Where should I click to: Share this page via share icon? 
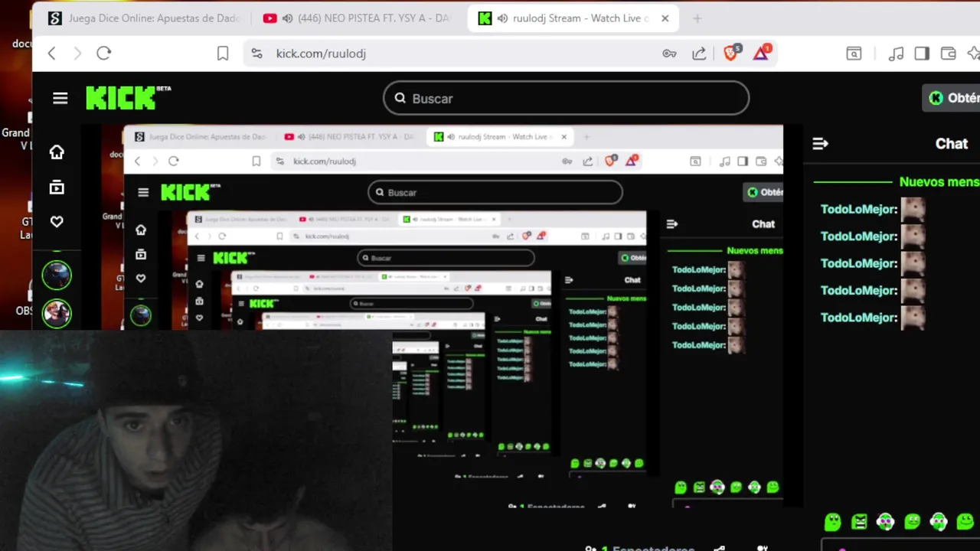click(699, 54)
